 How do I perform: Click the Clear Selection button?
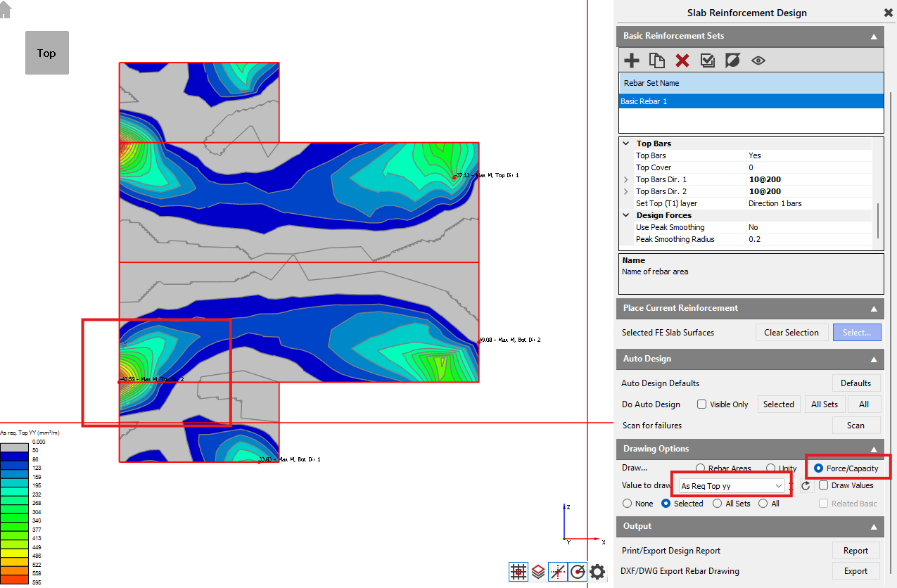(791, 333)
